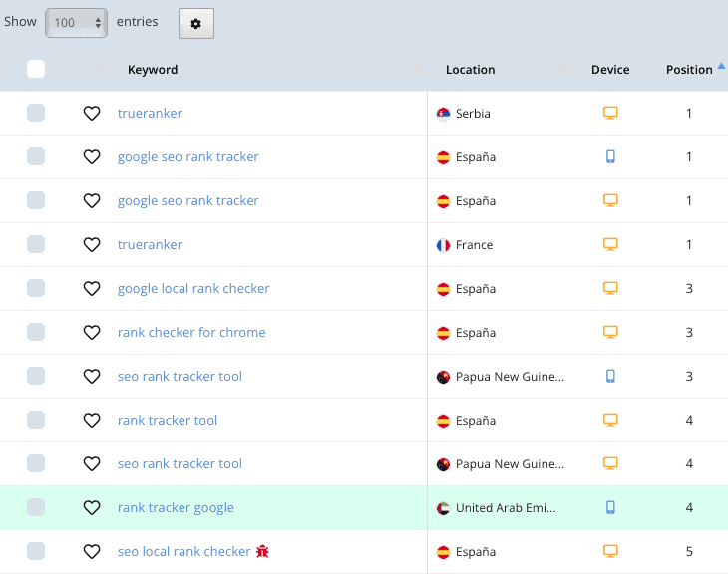Click the France location text
Viewport: 728px width, 574px height.
474,244
